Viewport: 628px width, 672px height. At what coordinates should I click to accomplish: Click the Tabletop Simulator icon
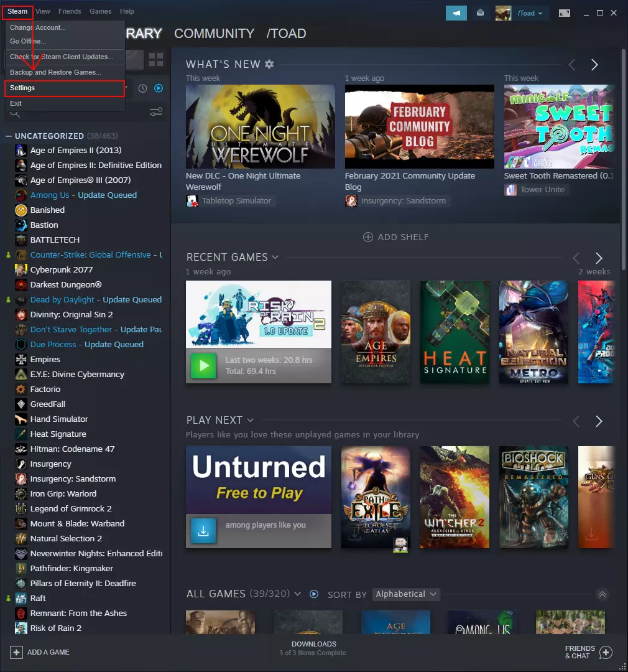pyautogui.click(x=192, y=200)
